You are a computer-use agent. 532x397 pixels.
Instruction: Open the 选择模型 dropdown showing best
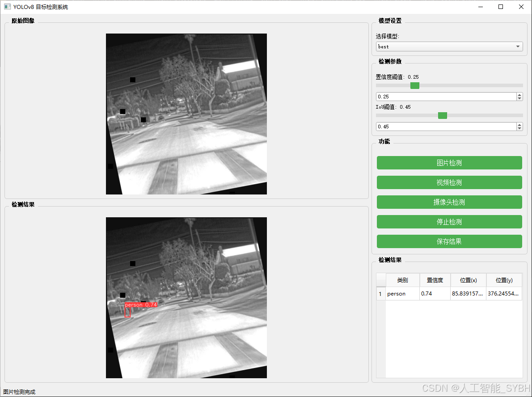tap(449, 46)
